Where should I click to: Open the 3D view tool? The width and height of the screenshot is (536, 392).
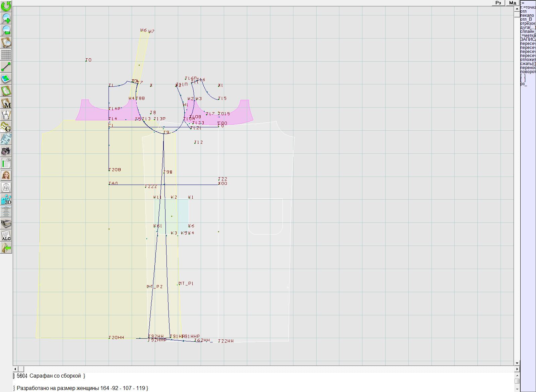6,200
